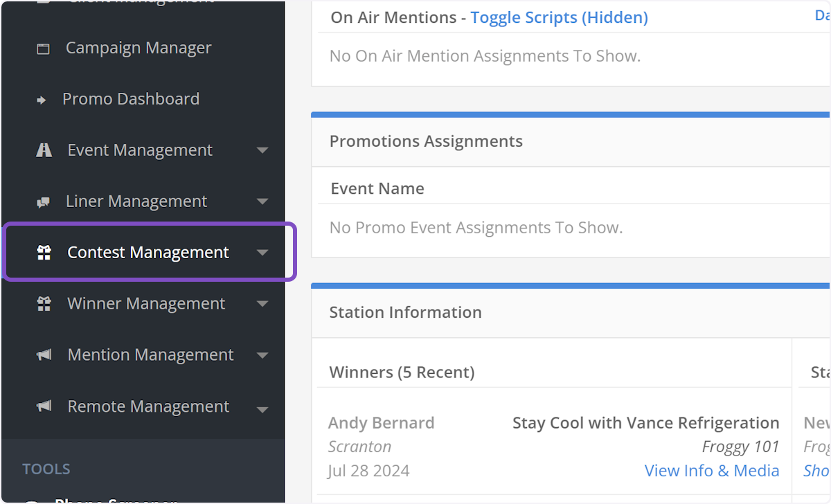Click the Liner Management speech bubble icon
This screenshot has width=831, height=504.
[44, 201]
